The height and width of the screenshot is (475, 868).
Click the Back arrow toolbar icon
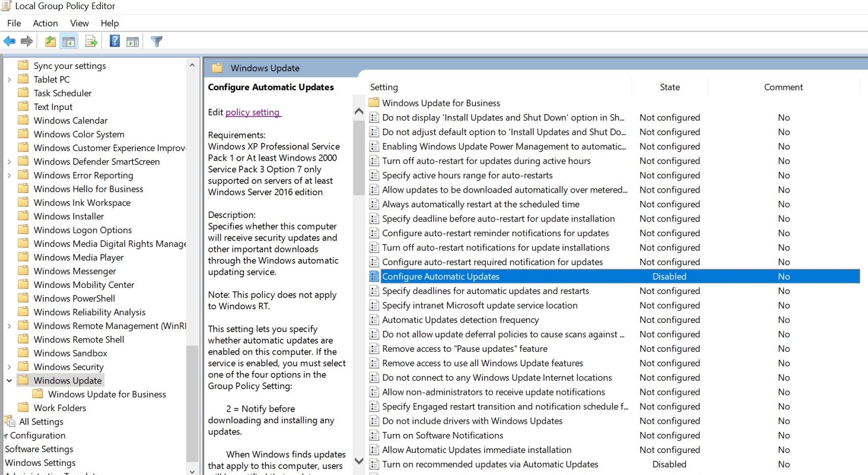point(9,42)
